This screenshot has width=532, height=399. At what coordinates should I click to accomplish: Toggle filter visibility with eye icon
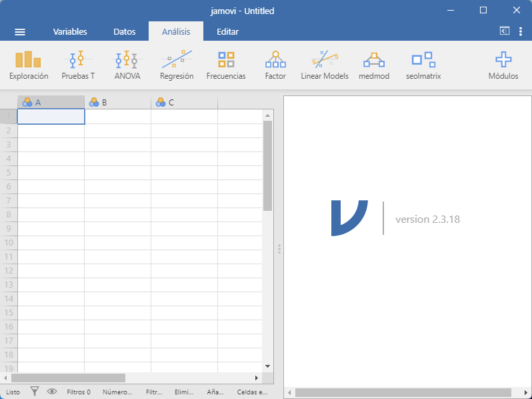(52, 392)
